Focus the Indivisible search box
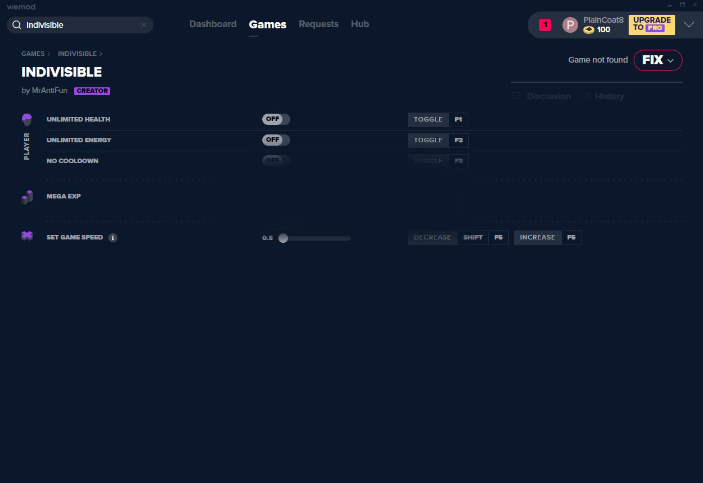The height and width of the screenshot is (483, 703). (80, 25)
